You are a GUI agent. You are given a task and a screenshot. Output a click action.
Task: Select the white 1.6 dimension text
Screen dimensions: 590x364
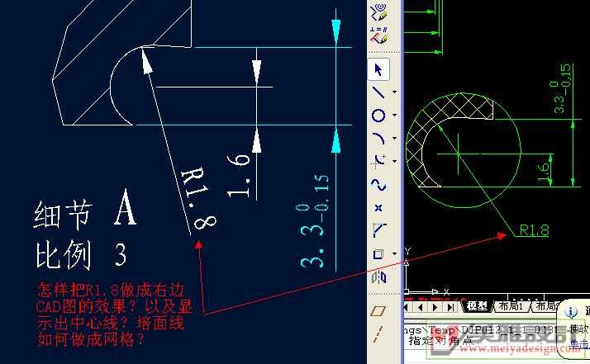[x=239, y=176]
